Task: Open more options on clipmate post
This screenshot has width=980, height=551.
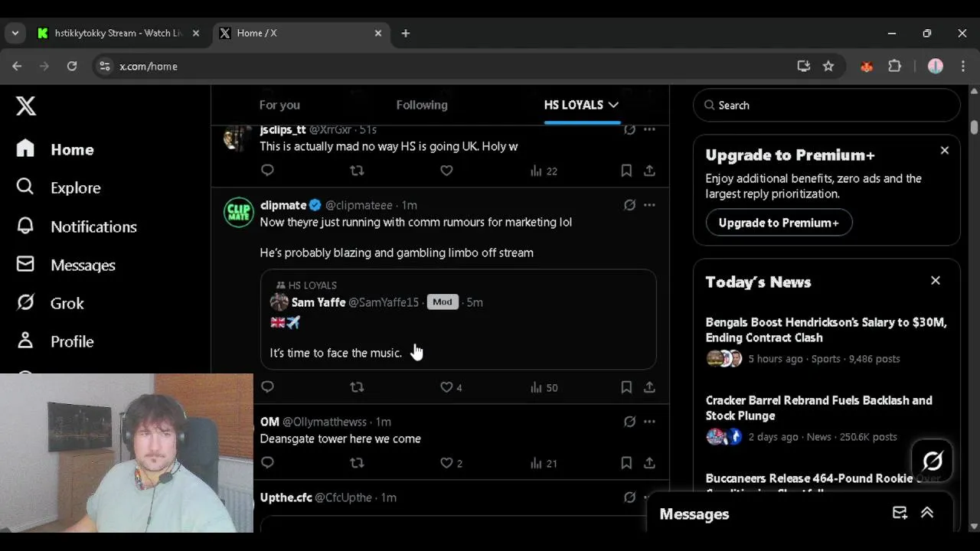Action: point(649,205)
